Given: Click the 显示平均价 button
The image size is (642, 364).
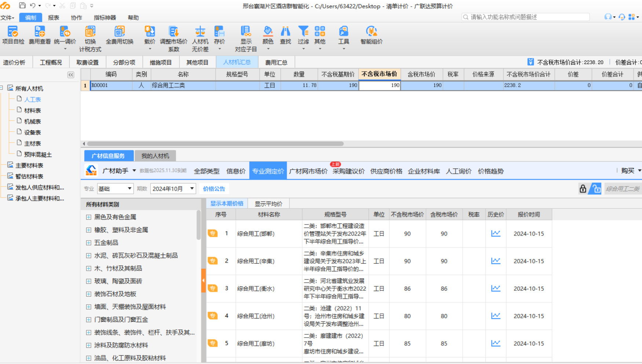Looking at the screenshot, I should click(268, 204).
